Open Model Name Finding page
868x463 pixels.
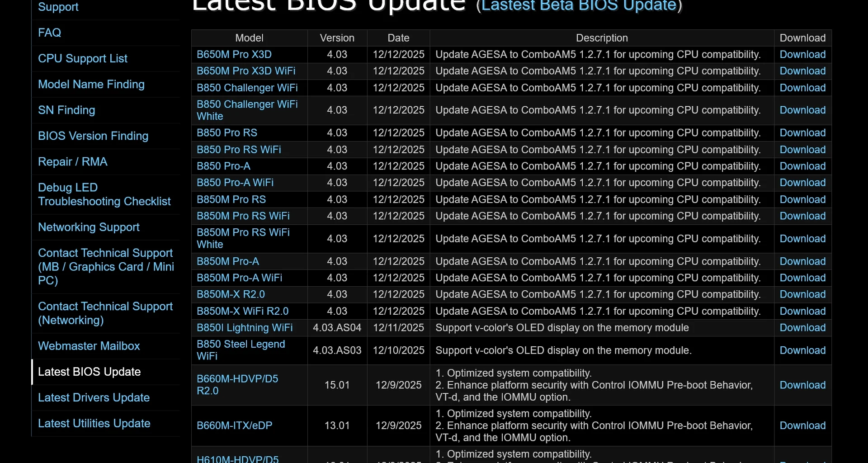coord(91,84)
